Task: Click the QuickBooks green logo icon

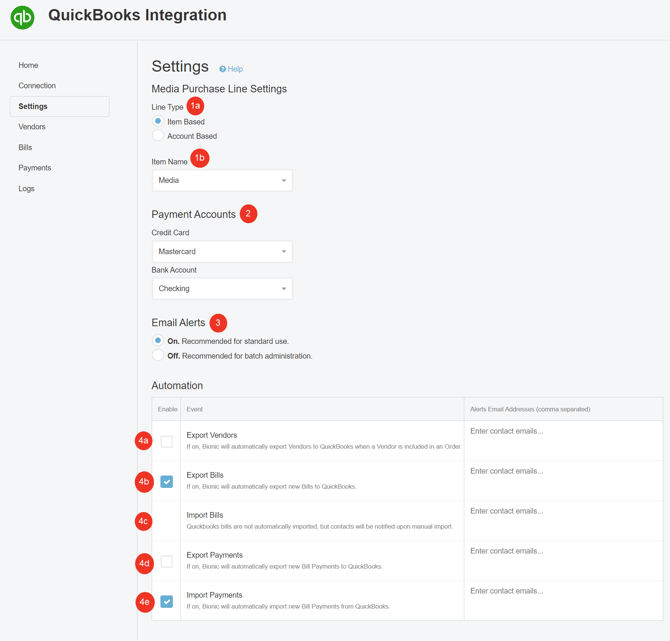Action: point(22,18)
